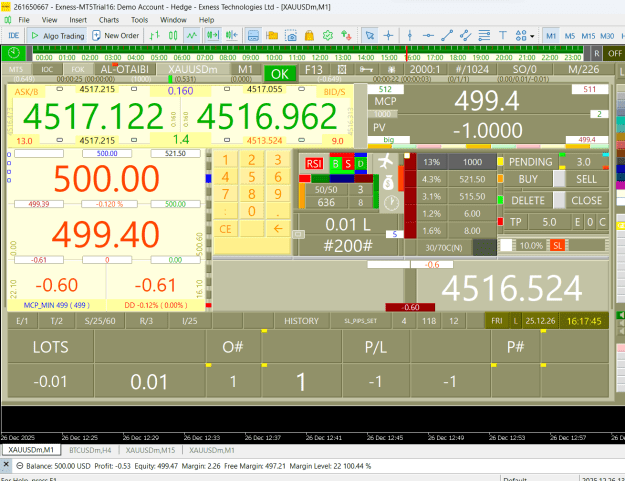Select the vertical line drawing tool
Image resolution: width=625 pixels, height=481 pixels.
click(409, 35)
